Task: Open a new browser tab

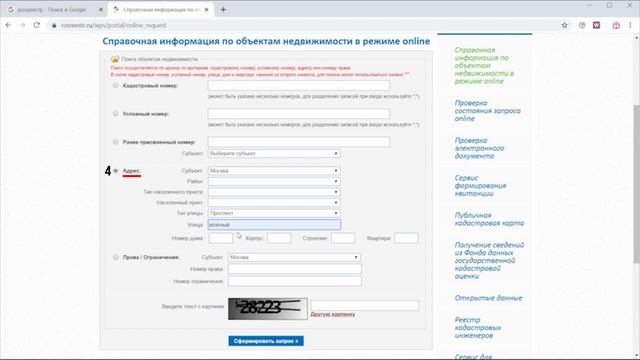Action: 223,9
